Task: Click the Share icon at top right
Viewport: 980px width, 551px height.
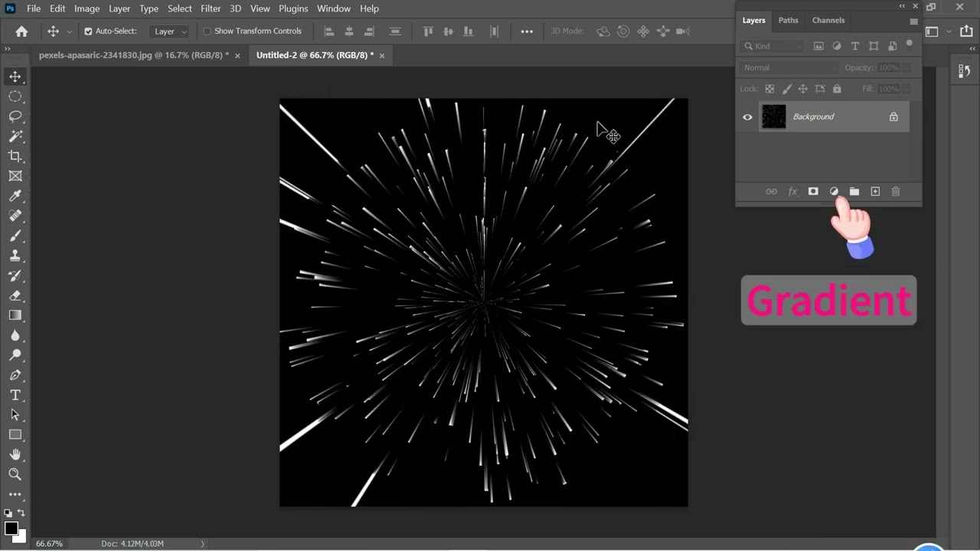Action: (x=966, y=31)
